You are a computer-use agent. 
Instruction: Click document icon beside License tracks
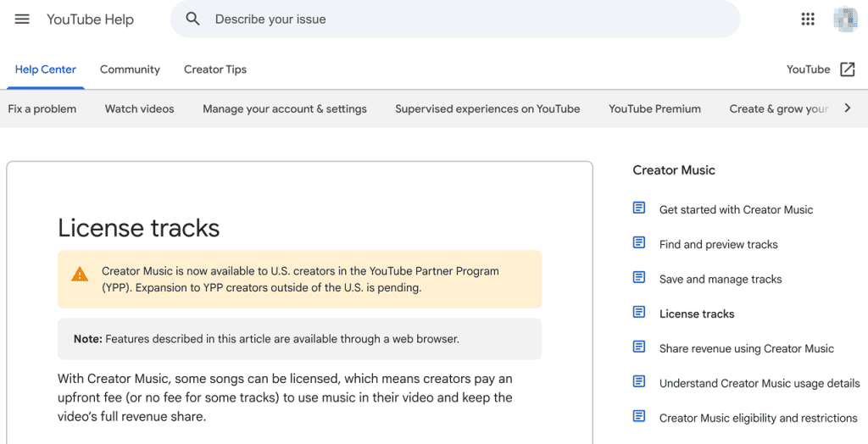click(639, 312)
